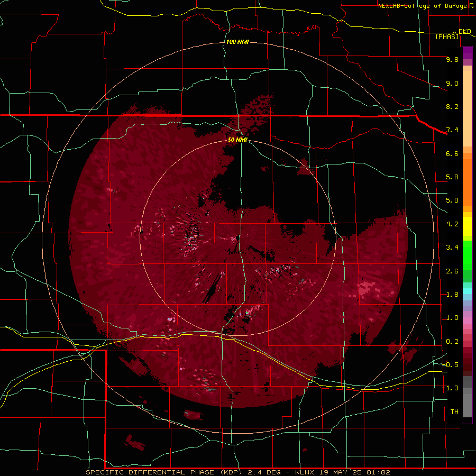Screen dimensions: 476x476
Task: Click the 5.8 value on the color scale
Action: tap(452, 177)
